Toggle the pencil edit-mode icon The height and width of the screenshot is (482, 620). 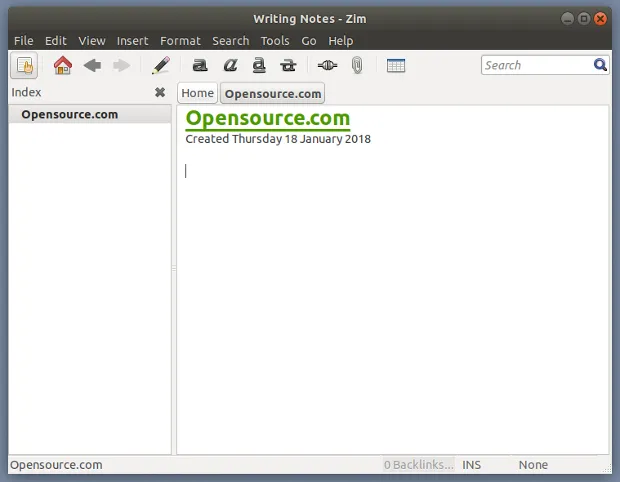click(x=160, y=66)
